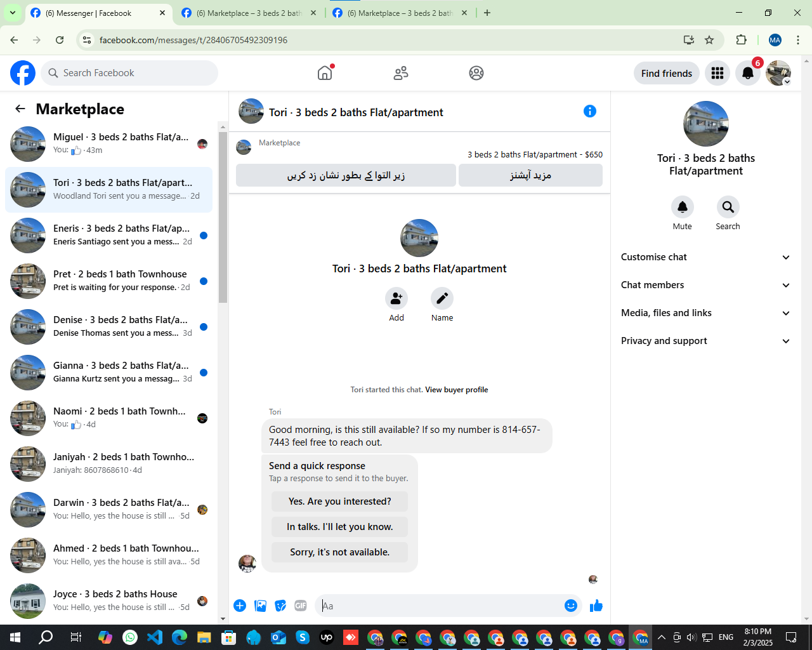The width and height of the screenshot is (812, 650).
Task: Open Friends icon in top navigation
Action: (401, 73)
